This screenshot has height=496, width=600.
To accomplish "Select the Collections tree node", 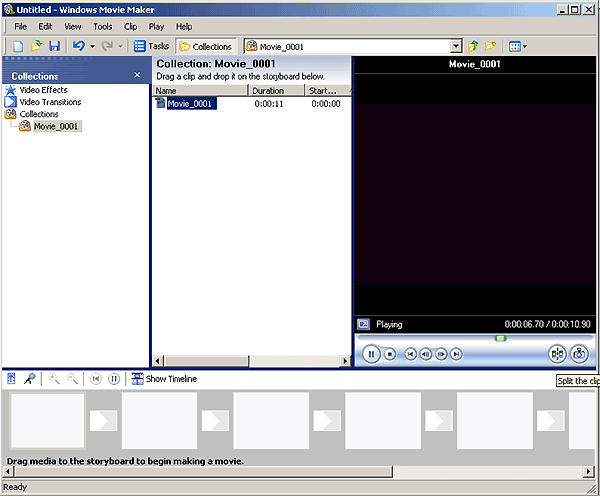I will [39, 114].
